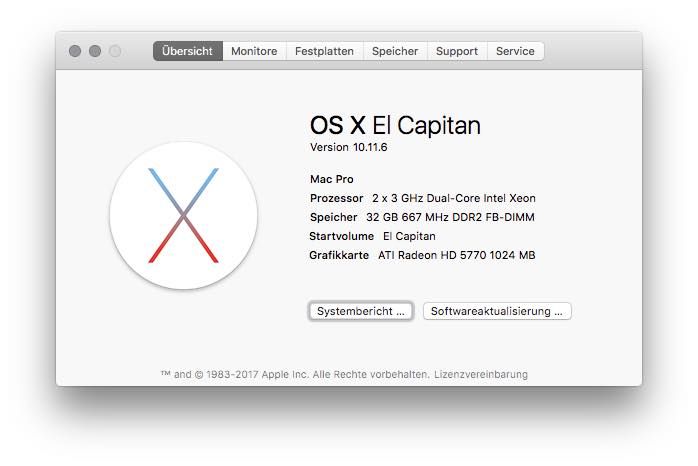
Task: Click the Startvolume label
Action: pos(341,236)
